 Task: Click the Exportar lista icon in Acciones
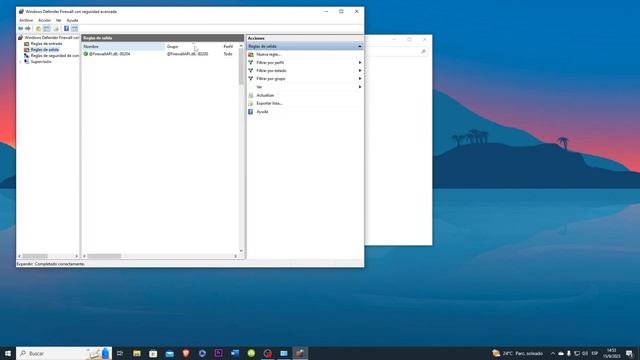click(251, 103)
